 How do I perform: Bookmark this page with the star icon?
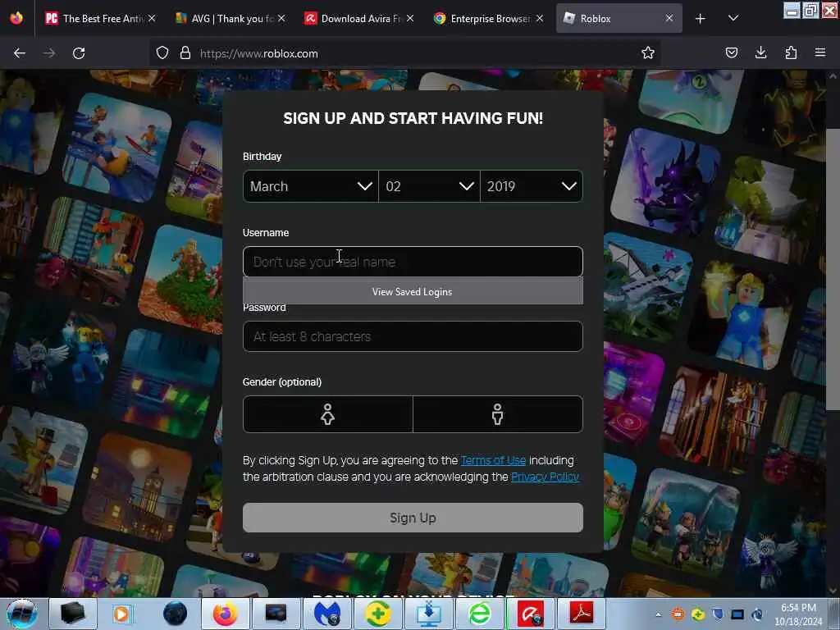pyautogui.click(x=648, y=53)
